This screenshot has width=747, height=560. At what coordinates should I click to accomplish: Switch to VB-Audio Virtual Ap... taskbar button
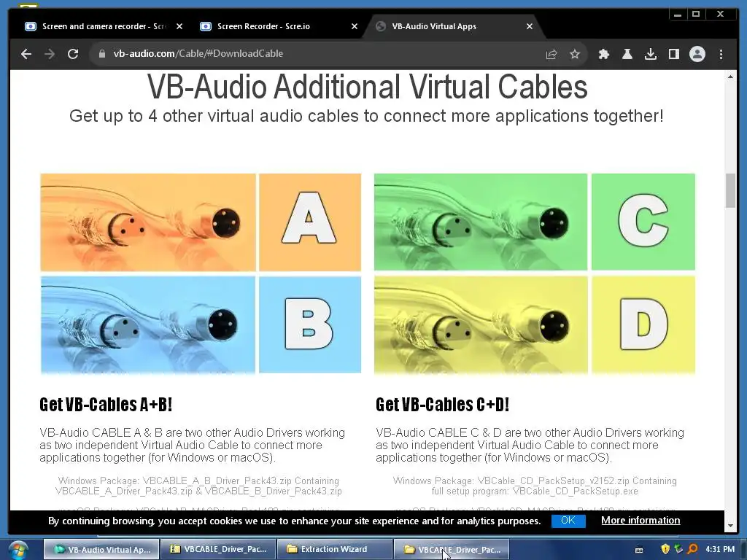click(x=101, y=550)
